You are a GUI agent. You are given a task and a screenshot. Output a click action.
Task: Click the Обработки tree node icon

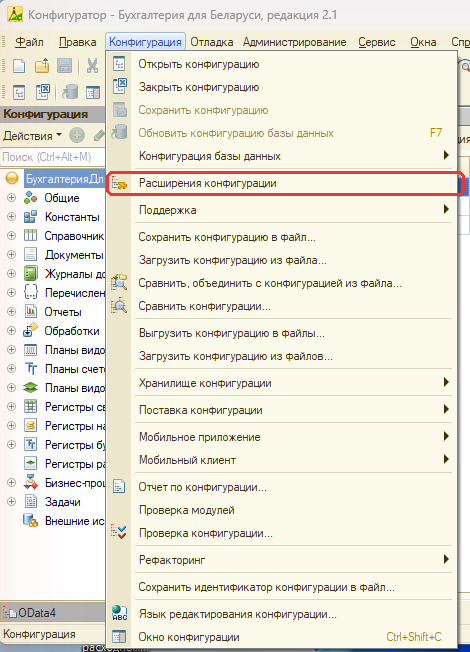(x=30, y=330)
